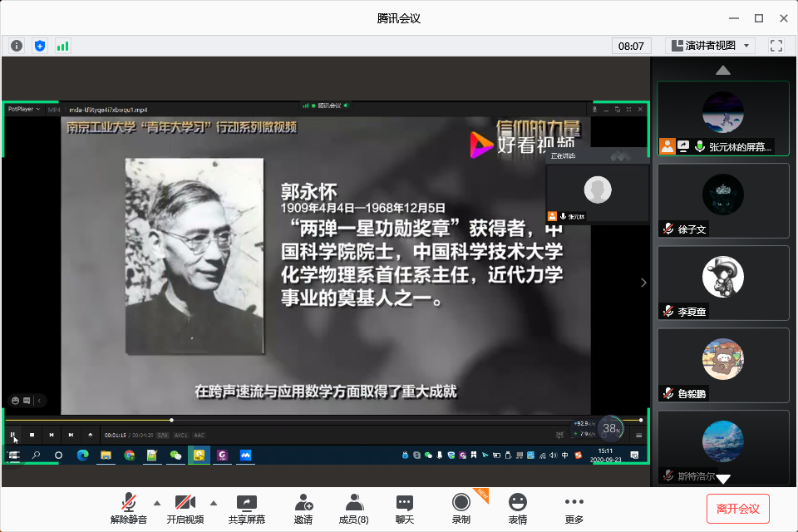
Task: Expand video options arrow beside camera
Action: click(214, 502)
